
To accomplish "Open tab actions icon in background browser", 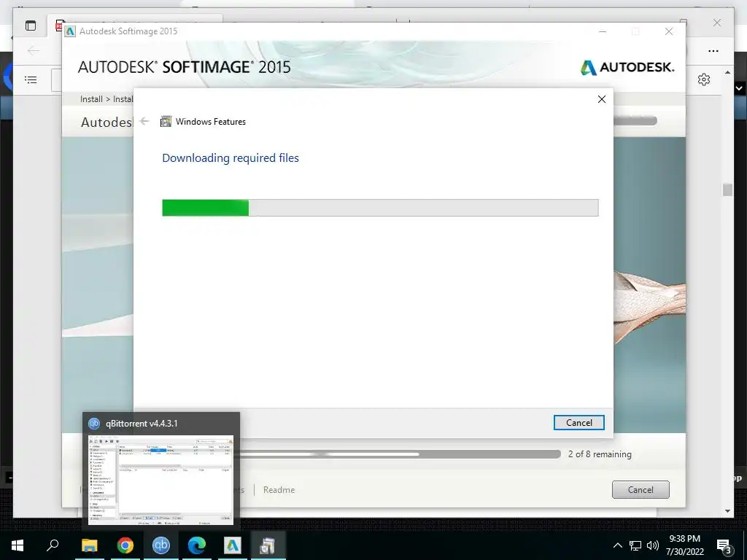I will click(x=31, y=26).
